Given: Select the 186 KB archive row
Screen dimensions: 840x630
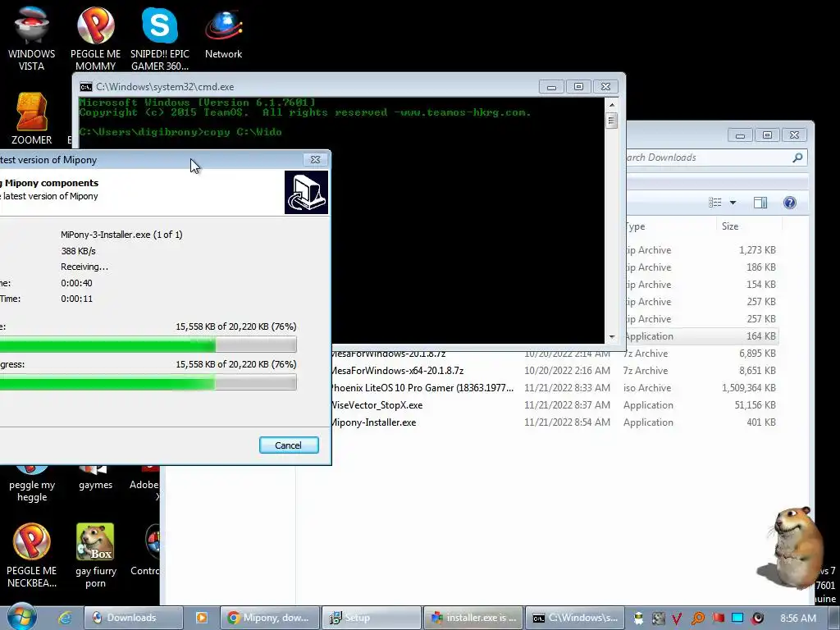Looking at the screenshot, I should [x=702, y=267].
